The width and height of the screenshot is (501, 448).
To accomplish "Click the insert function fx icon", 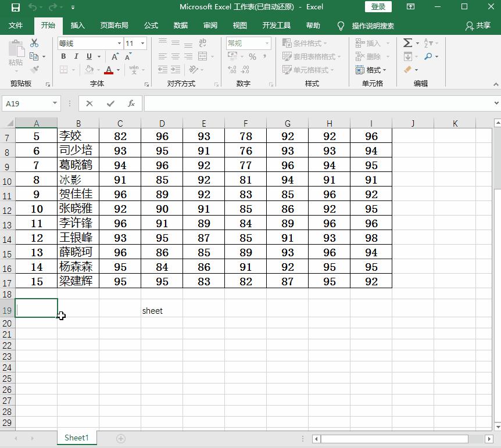I will (131, 103).
